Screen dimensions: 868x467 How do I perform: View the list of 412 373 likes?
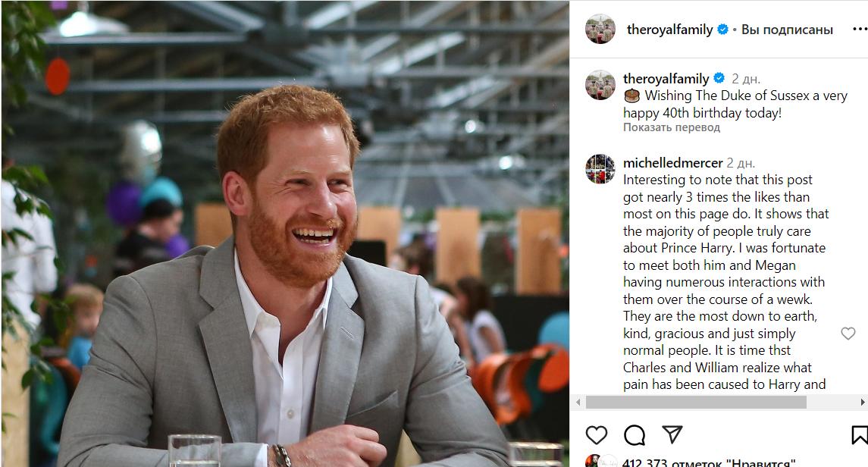(x=709, y=462)
